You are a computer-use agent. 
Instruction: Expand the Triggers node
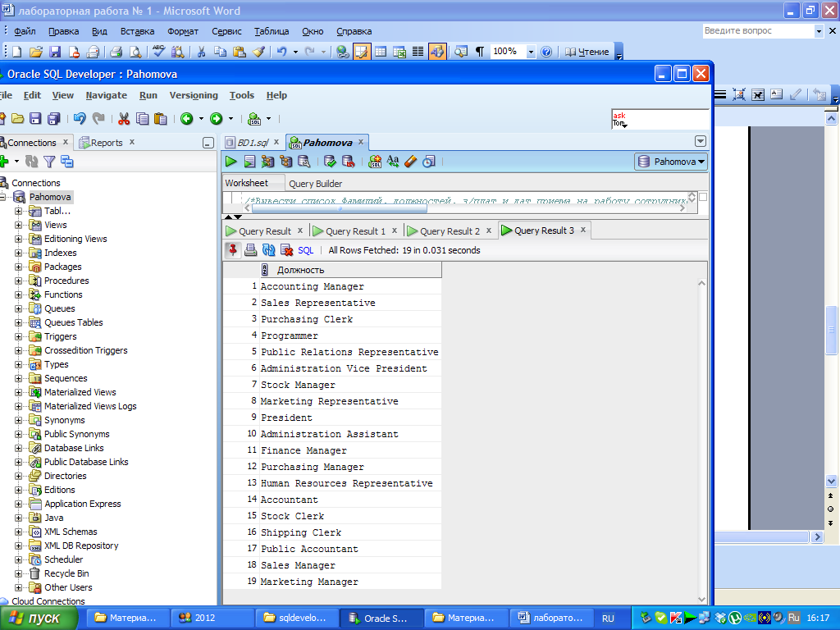pyautogui.click(x=19, y=336)
